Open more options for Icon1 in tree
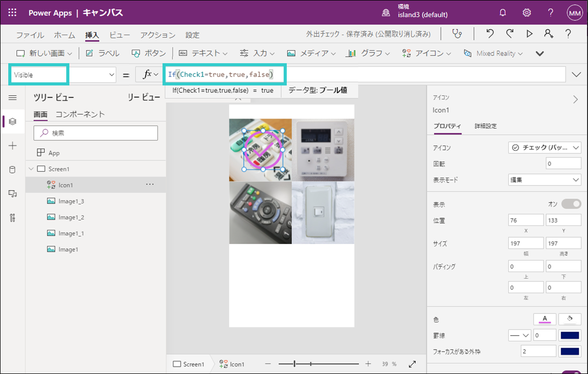The height and width of the screenshot is (374, 588). point(150,184)
